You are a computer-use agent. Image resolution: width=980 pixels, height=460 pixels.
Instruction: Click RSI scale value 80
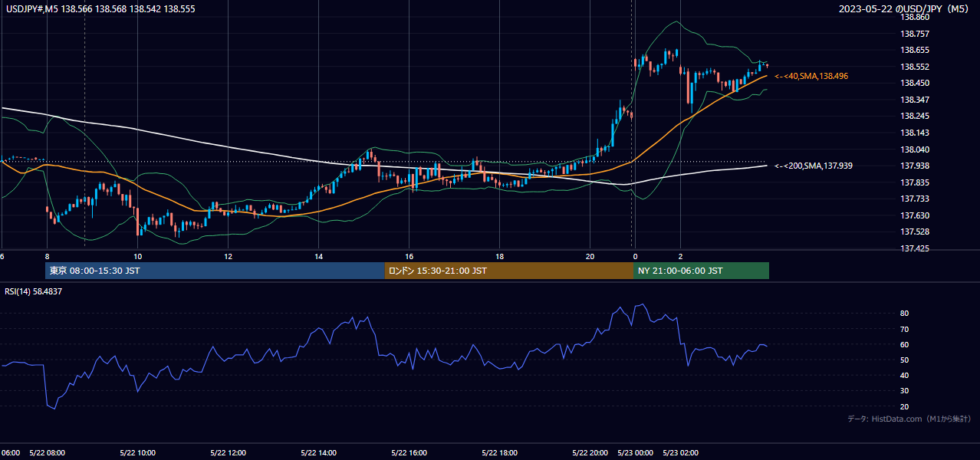[905, 314]
